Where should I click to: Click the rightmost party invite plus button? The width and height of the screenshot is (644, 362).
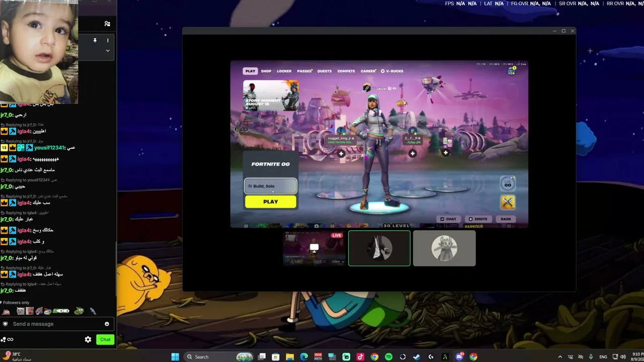(446, 152)
